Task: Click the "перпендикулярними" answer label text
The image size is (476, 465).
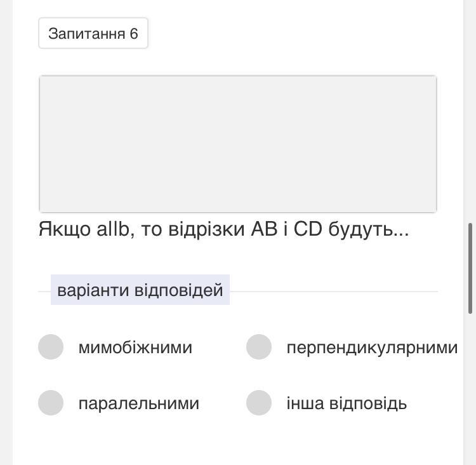Action: tap(372, 347)
